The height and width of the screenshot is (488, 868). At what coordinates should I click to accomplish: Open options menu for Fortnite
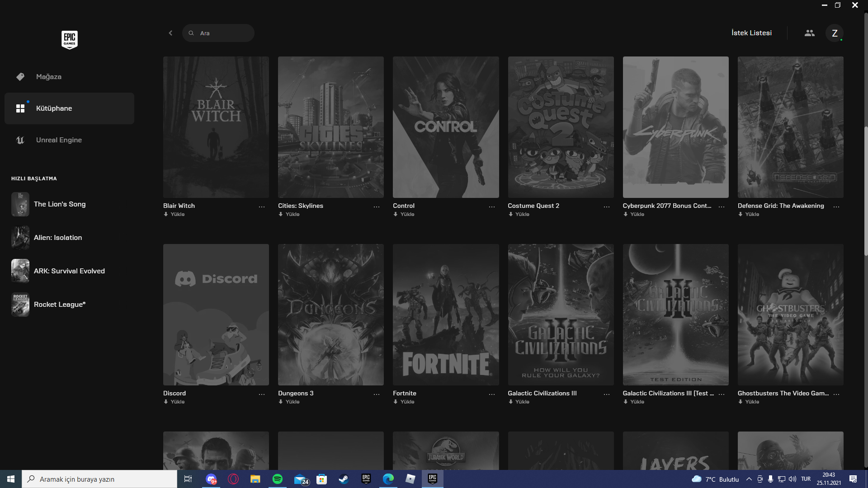(492, 394)
